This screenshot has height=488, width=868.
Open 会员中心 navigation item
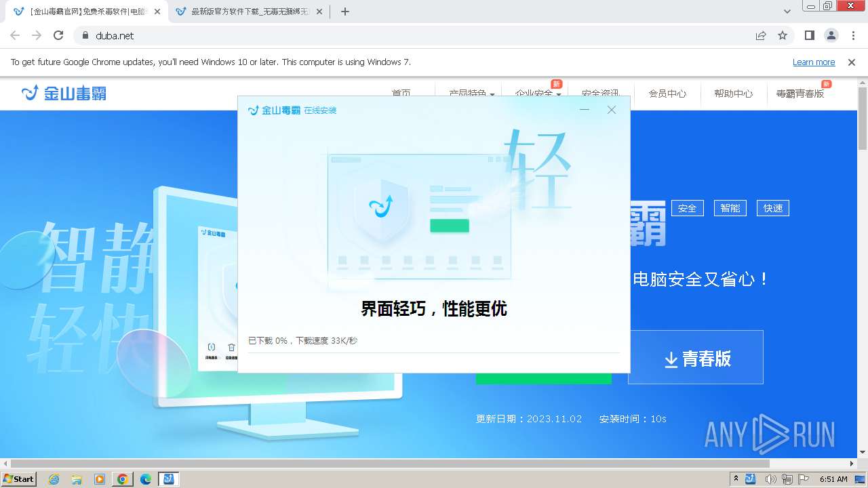(x=667, y=94)
